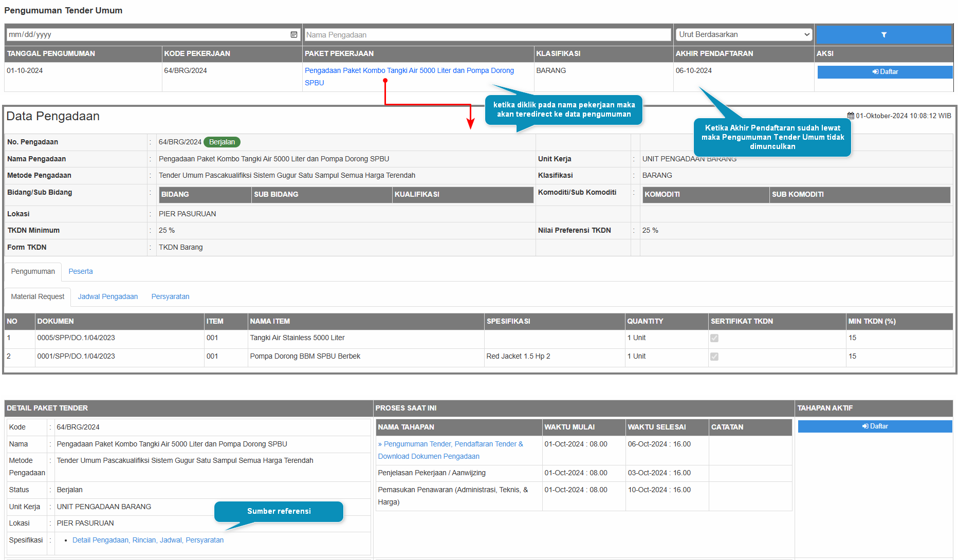Toggle Sertifikat TKDN checkbox for Pompa Dorong
Image resolution: width=958 pixels, height=560 pixels.
(x=714, y=357)
